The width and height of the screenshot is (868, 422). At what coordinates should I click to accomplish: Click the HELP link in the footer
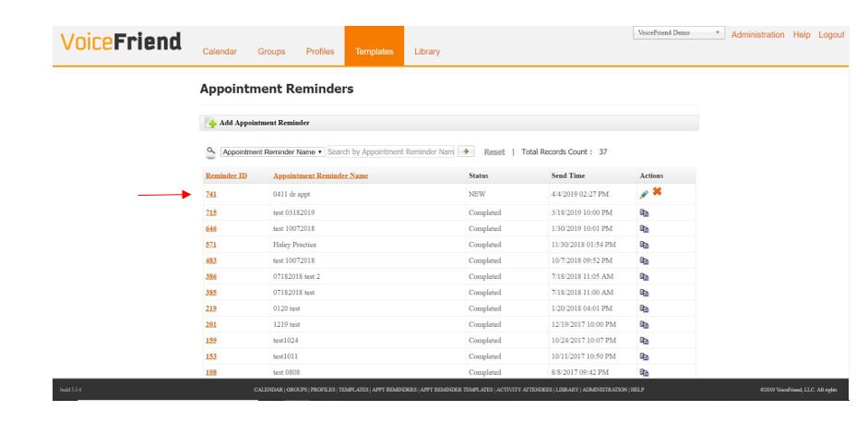637,390
